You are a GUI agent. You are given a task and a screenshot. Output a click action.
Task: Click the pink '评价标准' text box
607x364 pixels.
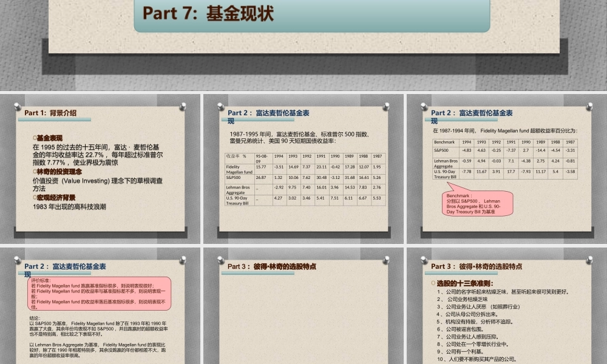coord(99,294)
